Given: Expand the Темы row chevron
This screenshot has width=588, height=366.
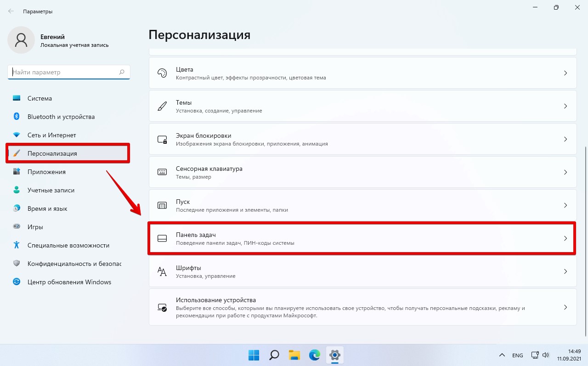Looking at the screenshot, I should (x=565, y=106).
